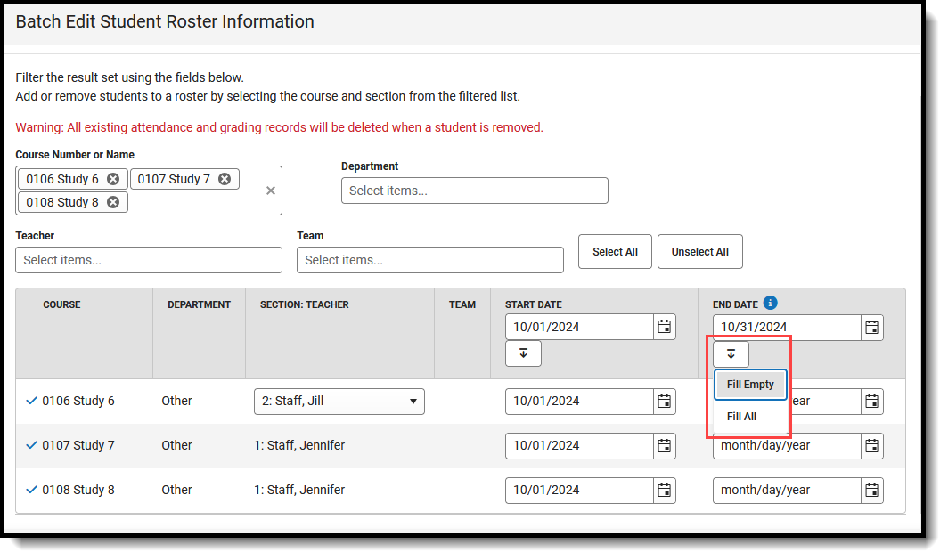Expand the section dropdown '2: Staff, Jill'
Screen dimensions: 948x560
(x=339, y=402)
